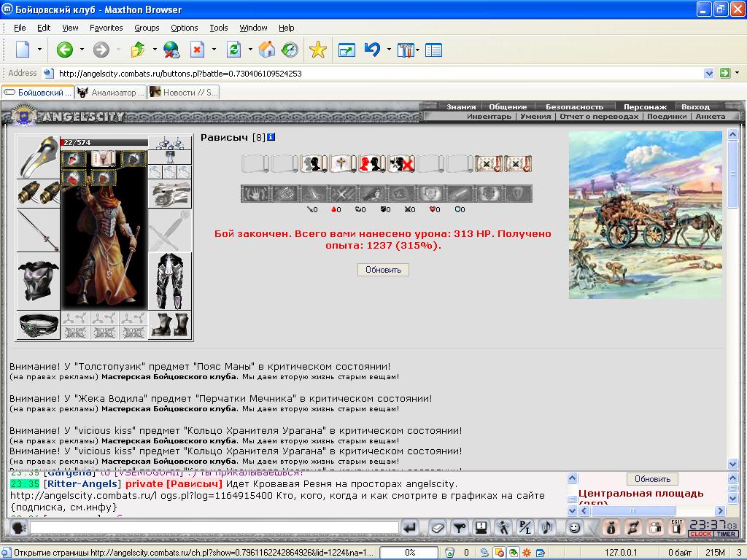The image size is (747, 560).
Task: Use the gray-and-black silhouettes scroll
Action: [x=314, y=164]
